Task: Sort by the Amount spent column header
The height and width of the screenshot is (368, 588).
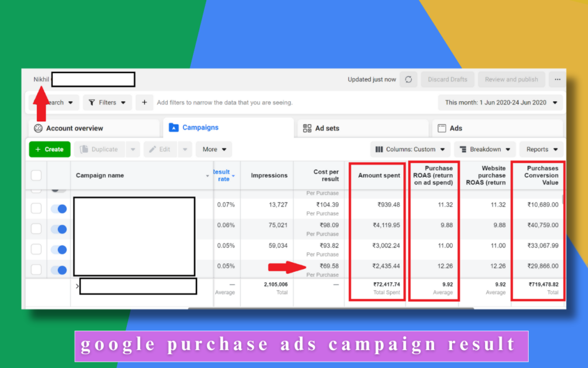Action: pyautogui.click(x=379, y=175)
